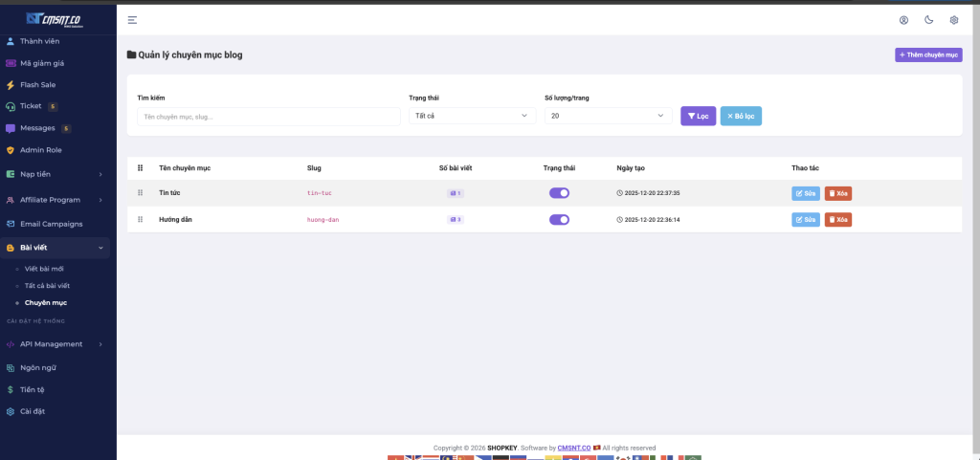Image resolution: width=980 pixels, height=460 pixels.
Task: Click drag handle icon of Tin tức row
Action: click(x=141, y=193)
